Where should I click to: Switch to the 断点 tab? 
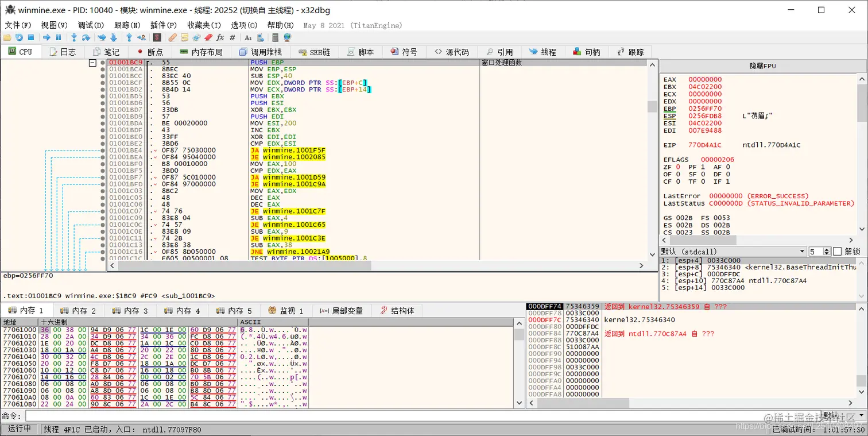150,52
